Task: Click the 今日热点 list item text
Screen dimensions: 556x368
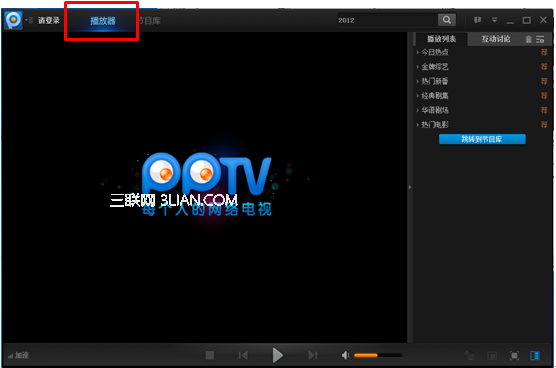Action: (x=435, y=52)
